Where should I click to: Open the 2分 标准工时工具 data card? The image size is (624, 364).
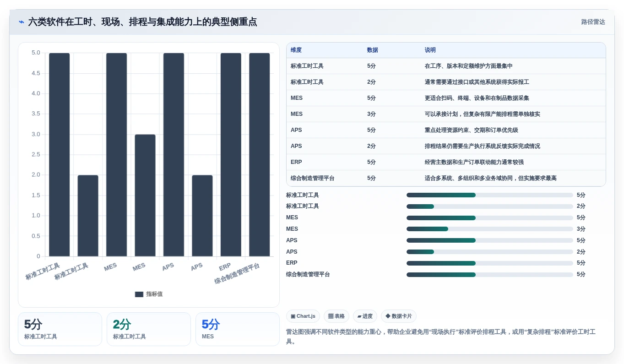[149, 329]
